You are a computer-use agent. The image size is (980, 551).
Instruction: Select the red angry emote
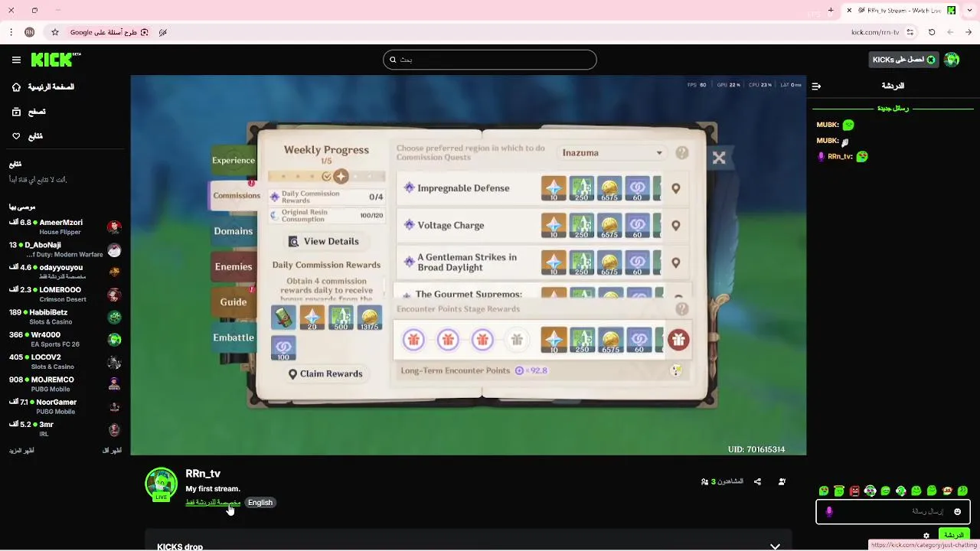tap(854, 491)
